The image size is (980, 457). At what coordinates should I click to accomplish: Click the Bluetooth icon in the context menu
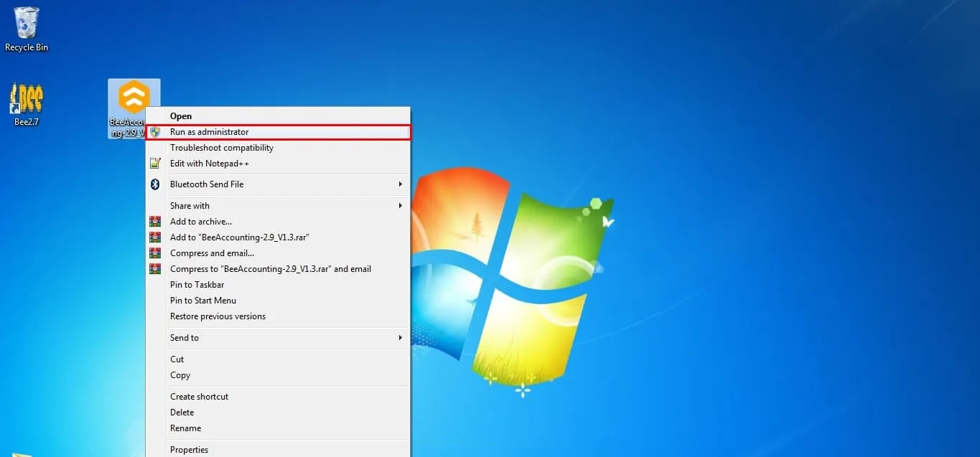[x=155, y=184]
